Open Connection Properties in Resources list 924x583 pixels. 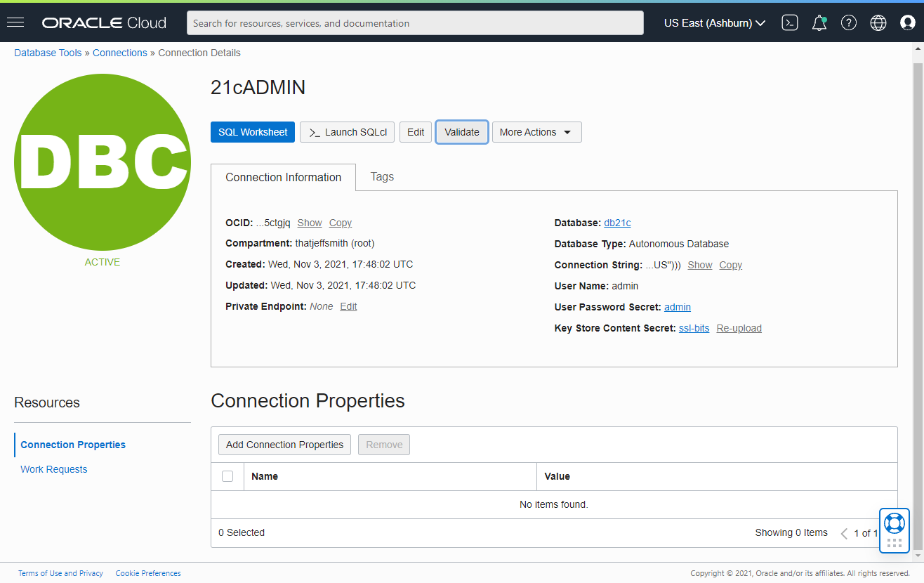[x=73, y=445]
